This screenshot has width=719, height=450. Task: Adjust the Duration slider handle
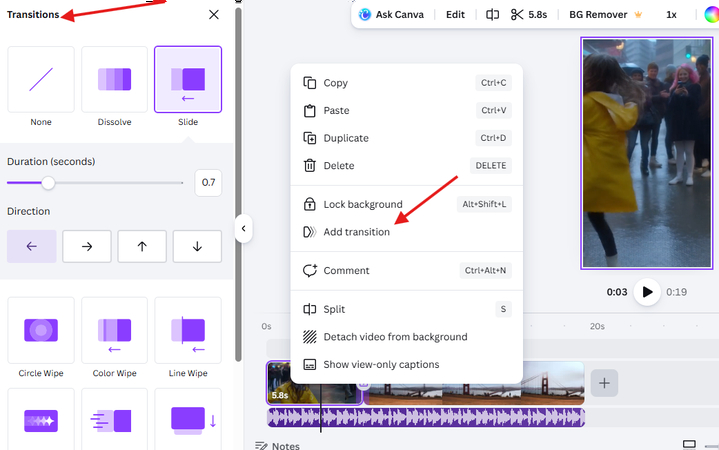pos(48,183)
